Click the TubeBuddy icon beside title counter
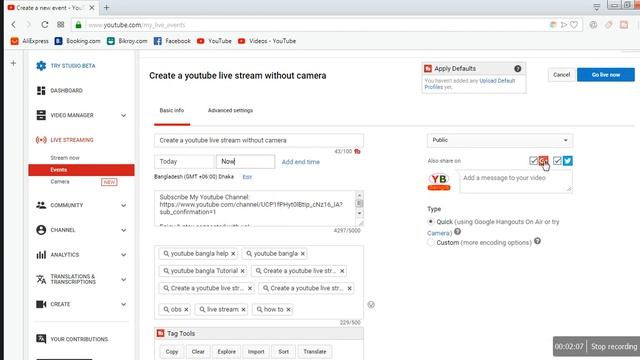Image resolution: width=640 pixels, height=360 pixels. [x=358, y=151]
